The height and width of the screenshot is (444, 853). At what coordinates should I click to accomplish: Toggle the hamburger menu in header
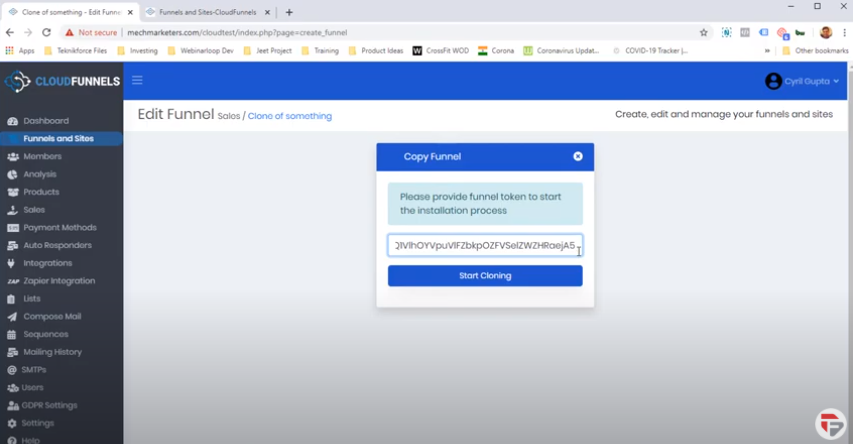[137, 81]
